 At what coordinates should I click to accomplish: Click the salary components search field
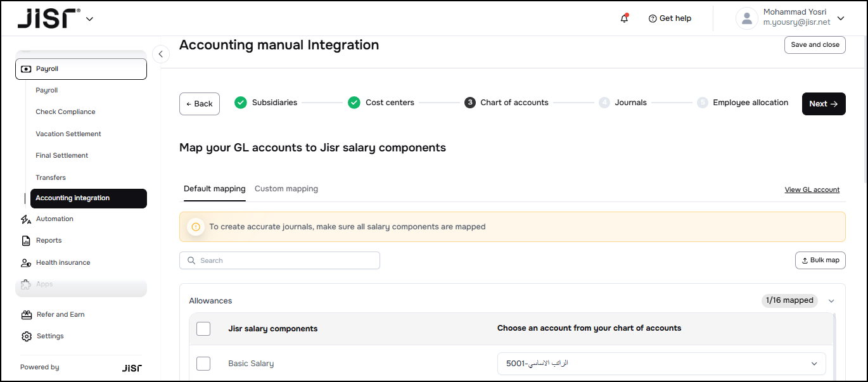tap(279, 260)
